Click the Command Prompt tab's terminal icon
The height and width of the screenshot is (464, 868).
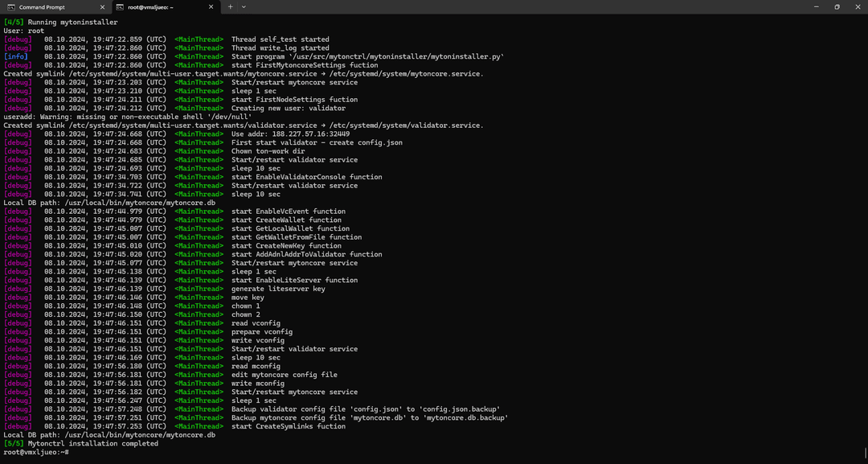click(11, 6)
